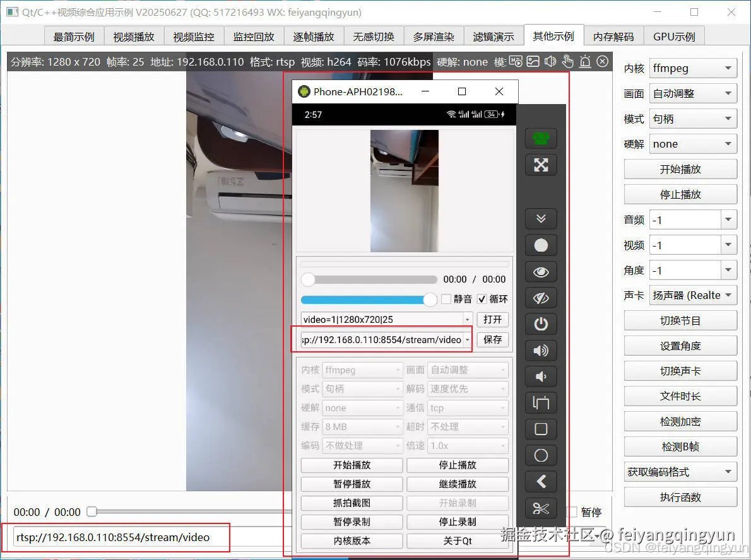Click the green Android connect icon
The height and width of the screenshot is (560, 751).
coord(541,138)
